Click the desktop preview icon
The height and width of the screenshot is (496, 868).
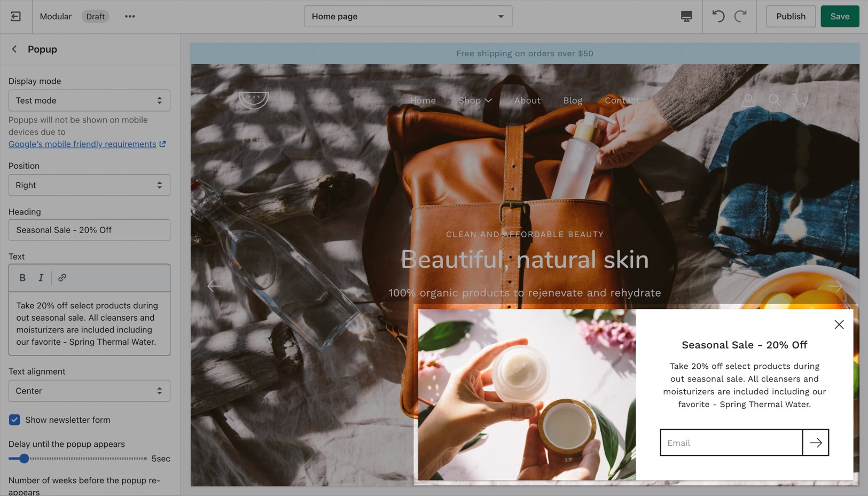click(x=686, y=17)
